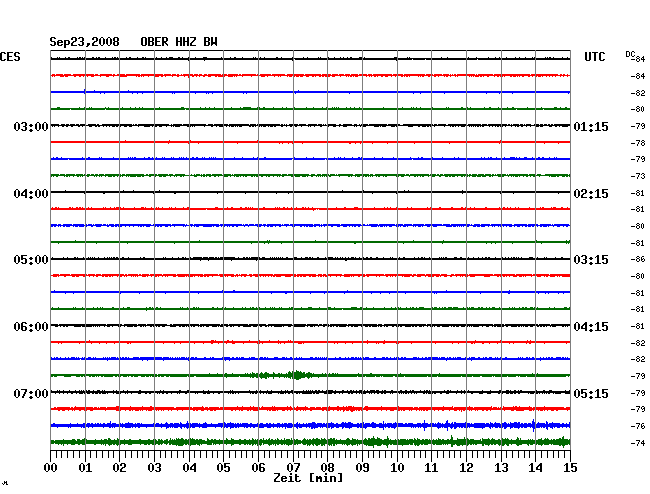
Task: Select the 07:00 local time label
Action: (x=31, y=393)
